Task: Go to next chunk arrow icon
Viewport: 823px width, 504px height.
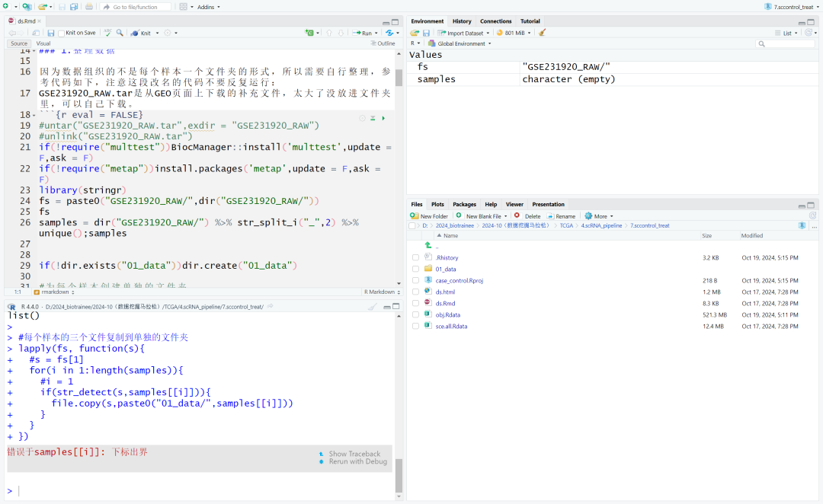Action: coord(341,33)
